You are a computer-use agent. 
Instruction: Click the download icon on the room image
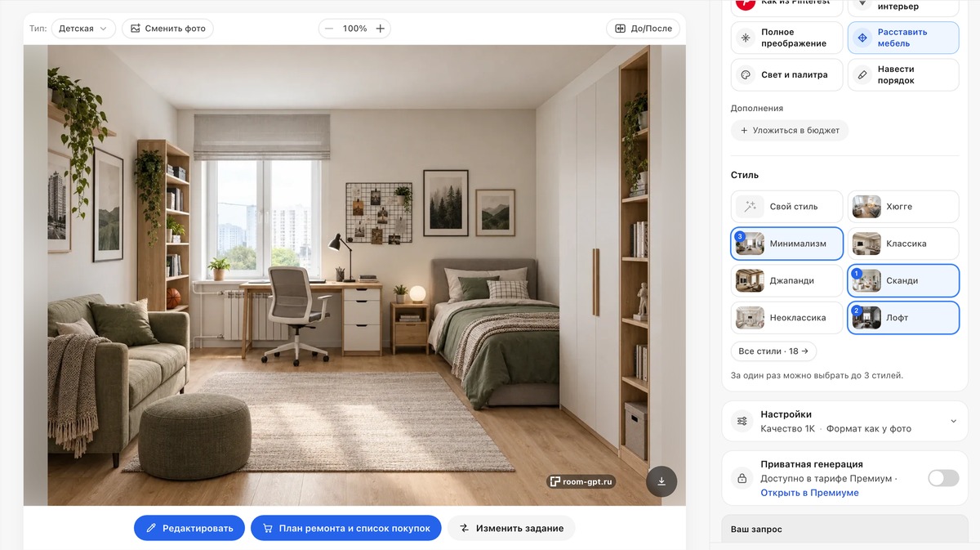point(661,481)
